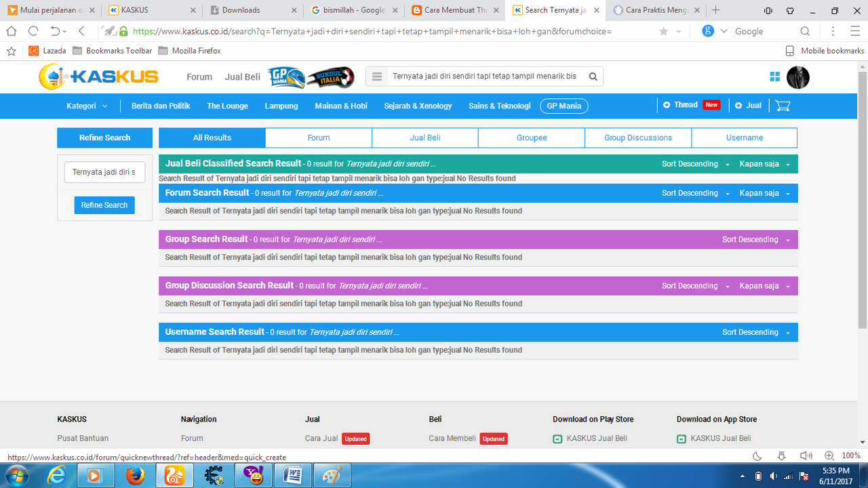Go to the browser home page

(11, 31)
